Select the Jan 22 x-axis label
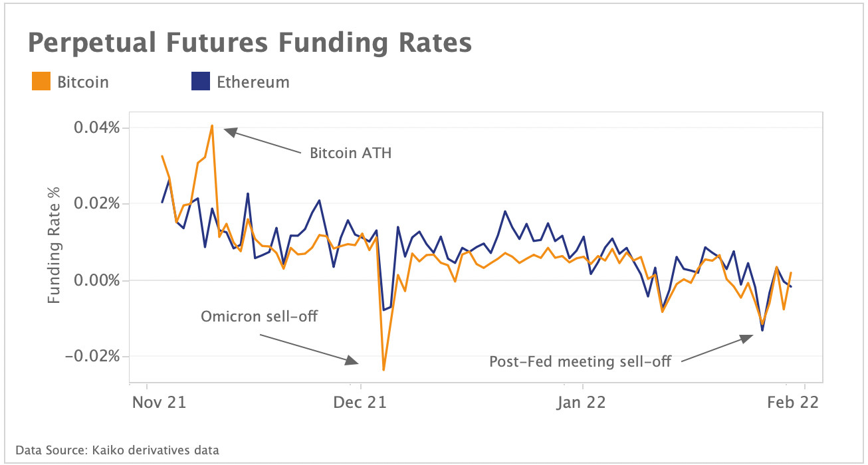The height and width of the screenshot is (465, 868). (x=582, y=403)
